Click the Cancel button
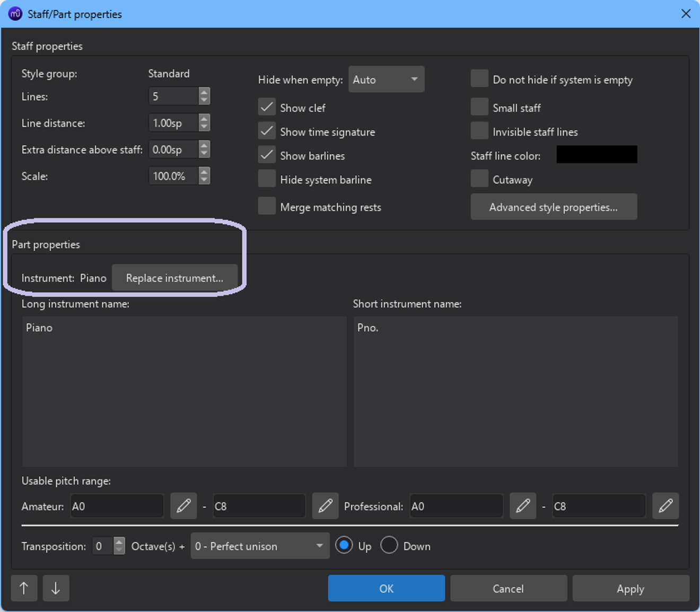Image resolution: width=700 pixels, height=612 pixels. pyautogui.click(x=508, y=588)
